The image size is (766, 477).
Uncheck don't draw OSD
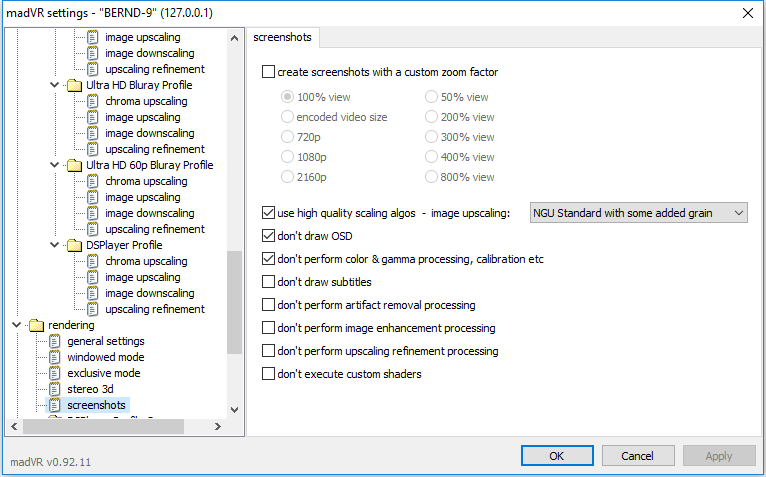(x=268, y=236)
